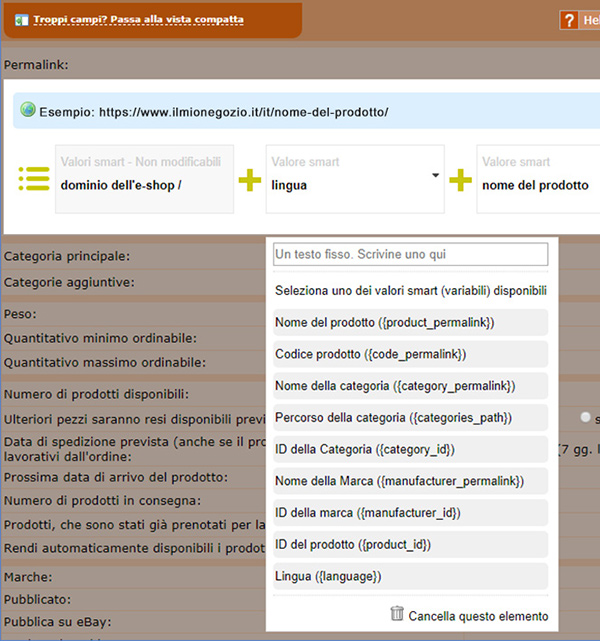Click 'Cancella questo elemento' link

pos(478,616)
